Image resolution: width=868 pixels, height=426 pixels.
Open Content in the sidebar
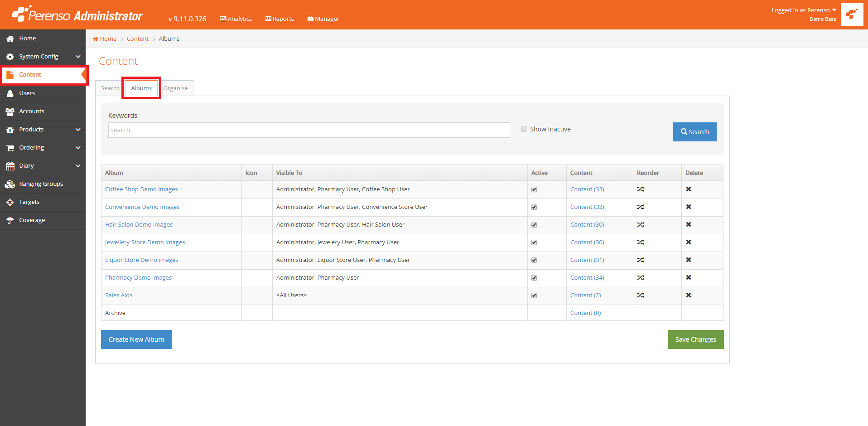pos(43,75)
